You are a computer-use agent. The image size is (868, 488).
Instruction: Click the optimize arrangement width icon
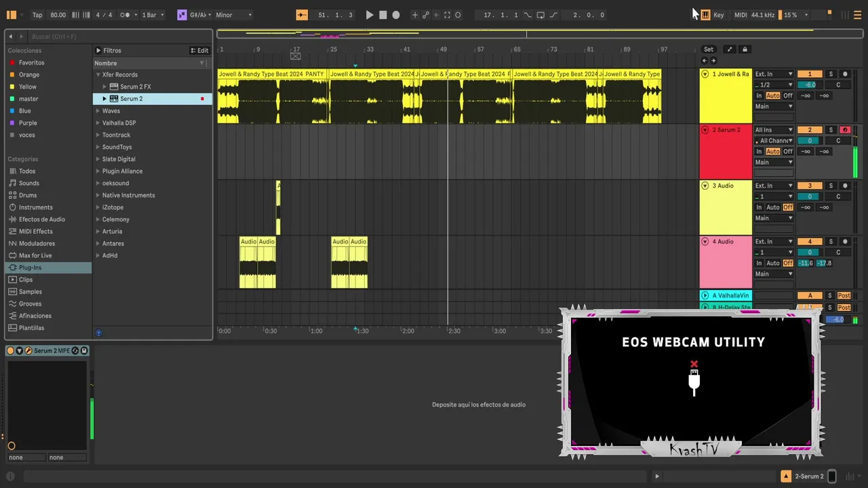[730, 49]
